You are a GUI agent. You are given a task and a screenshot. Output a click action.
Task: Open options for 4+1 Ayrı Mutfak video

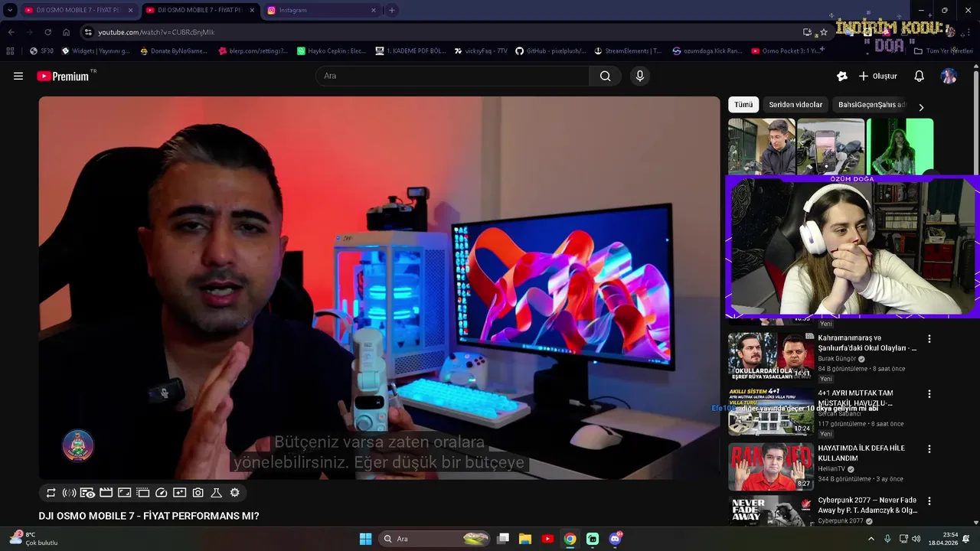click(929, 393)
